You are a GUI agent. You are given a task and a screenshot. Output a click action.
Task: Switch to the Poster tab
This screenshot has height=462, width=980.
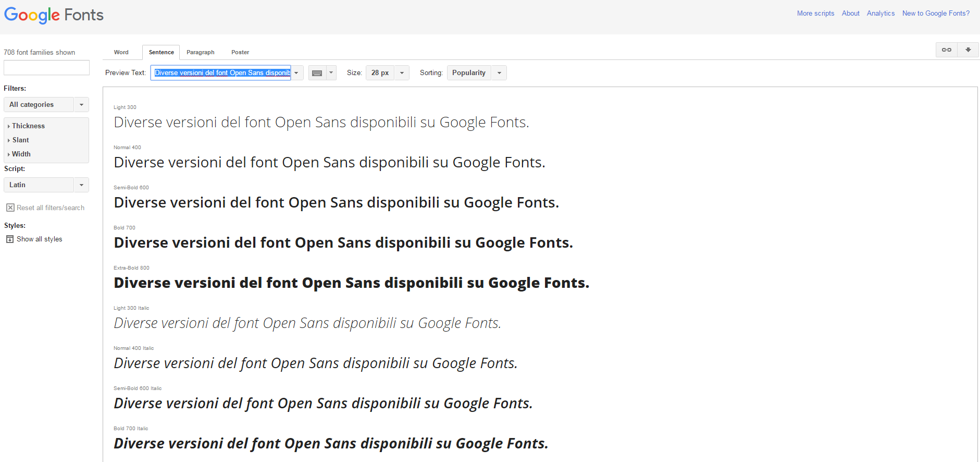pos(240,52)
